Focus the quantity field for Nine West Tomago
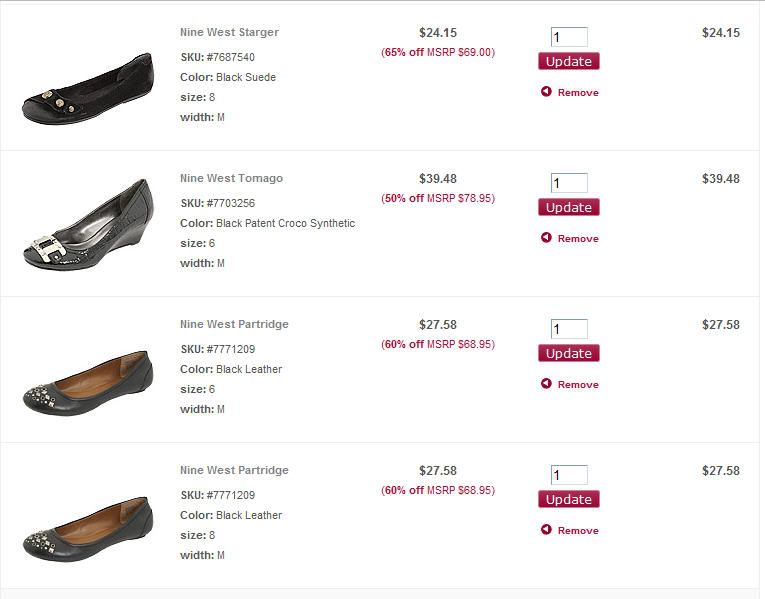The image size is (765, 599). point(569,183)
